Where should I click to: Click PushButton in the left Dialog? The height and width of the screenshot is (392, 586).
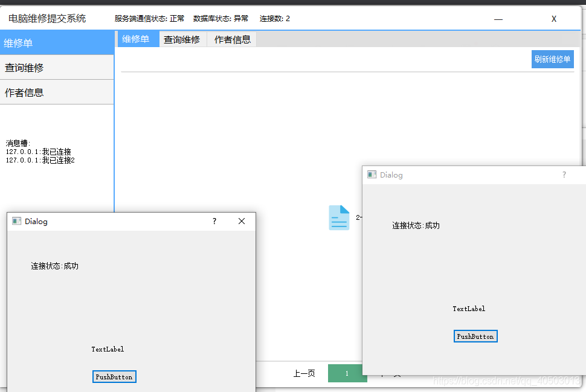pos(114,377)
